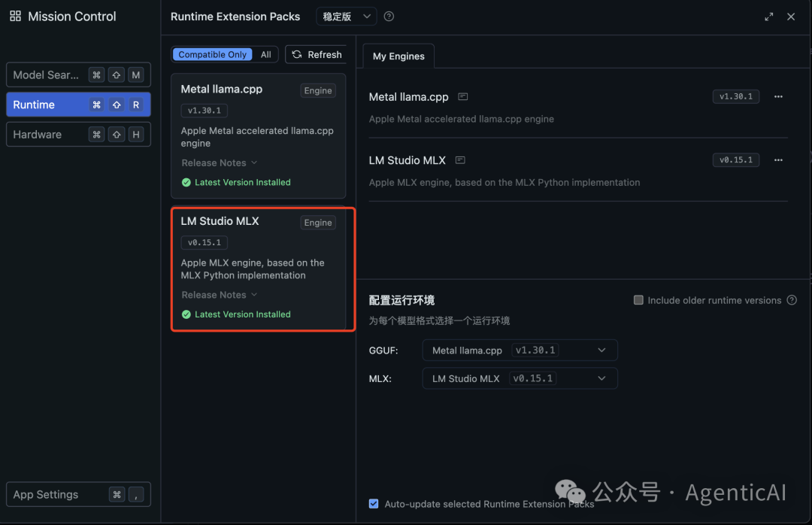Click the Engine tag on the Metal llama.cpp card
Image resolution: width=812 pixels, height=525 pixels.
[318, 91]
